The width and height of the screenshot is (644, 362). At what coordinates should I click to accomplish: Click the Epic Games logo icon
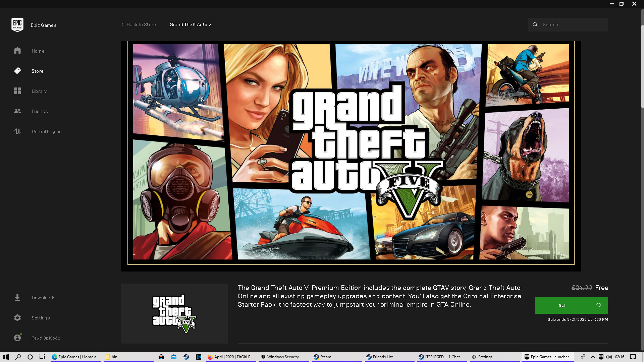(x=17, y=25)
